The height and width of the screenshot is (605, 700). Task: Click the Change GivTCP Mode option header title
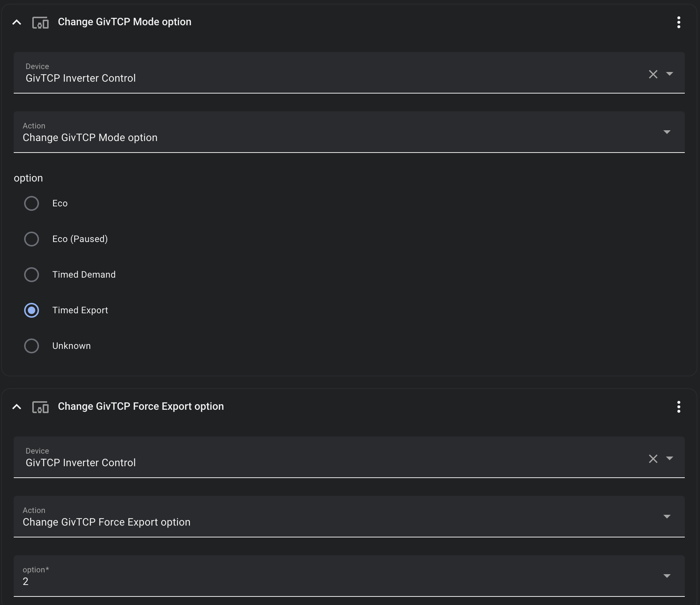coord(125,22)
